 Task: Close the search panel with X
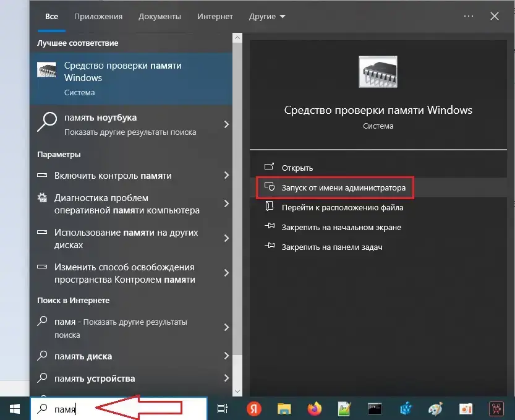[495, 16]
